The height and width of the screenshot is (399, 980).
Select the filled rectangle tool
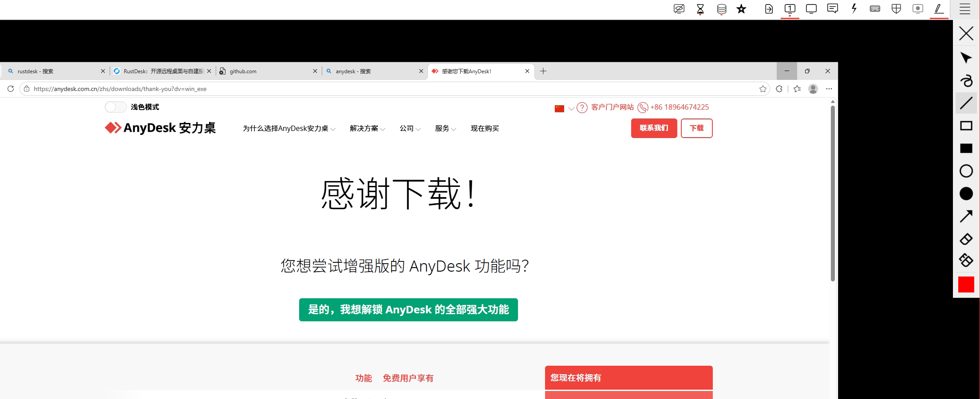[966, 148]
